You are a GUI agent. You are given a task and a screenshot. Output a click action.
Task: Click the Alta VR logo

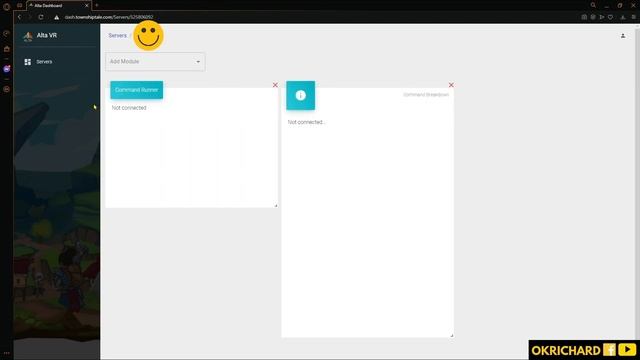pos(28,36)
